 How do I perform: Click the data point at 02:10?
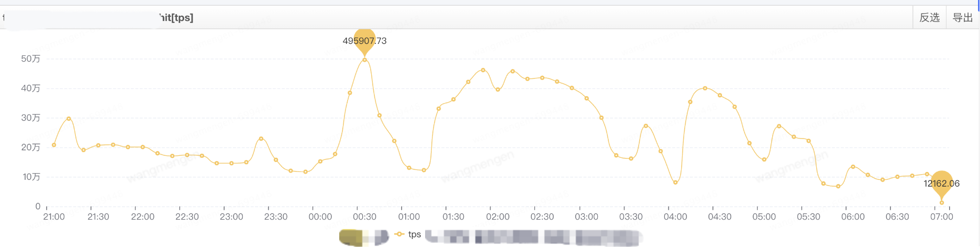513,71
